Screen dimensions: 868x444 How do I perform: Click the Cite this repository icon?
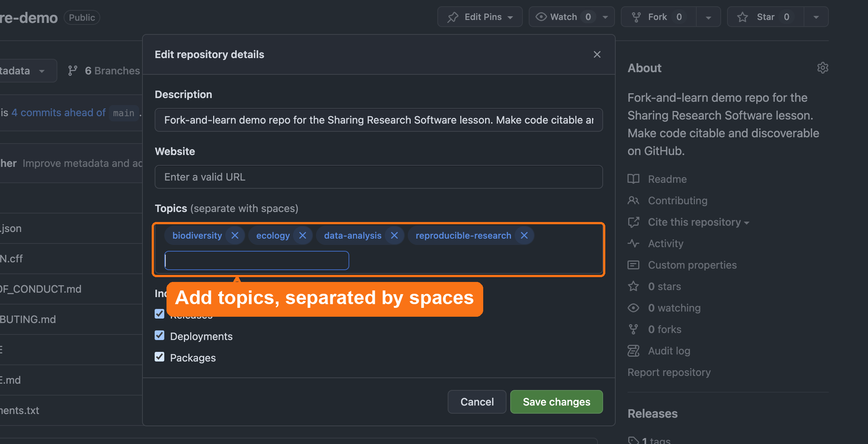(x=633, y=222)
